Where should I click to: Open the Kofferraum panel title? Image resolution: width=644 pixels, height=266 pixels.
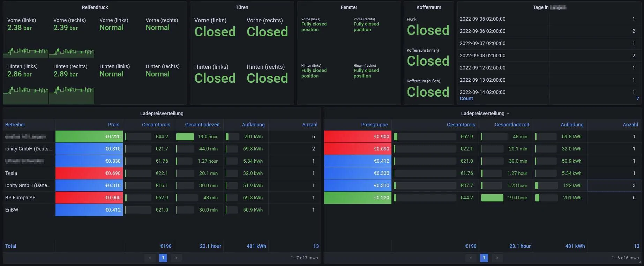[429, 7]
